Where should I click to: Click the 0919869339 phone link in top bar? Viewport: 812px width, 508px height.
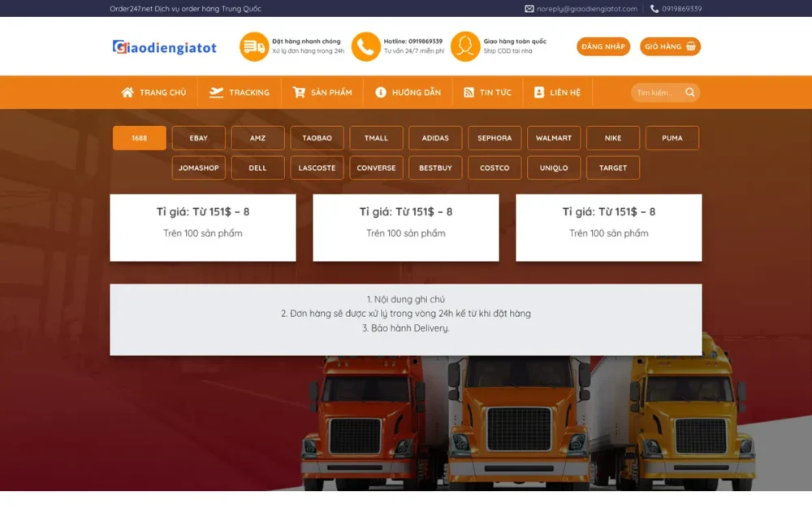coord(681,9)
